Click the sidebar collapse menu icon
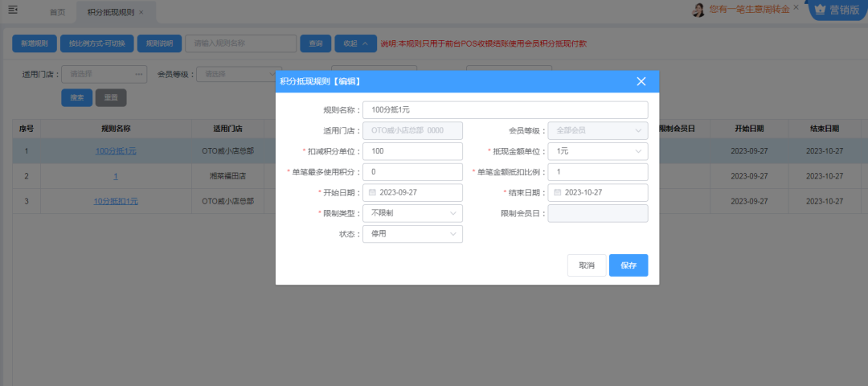The height and width of the screenshot is (386, 868). click(13, 10)
